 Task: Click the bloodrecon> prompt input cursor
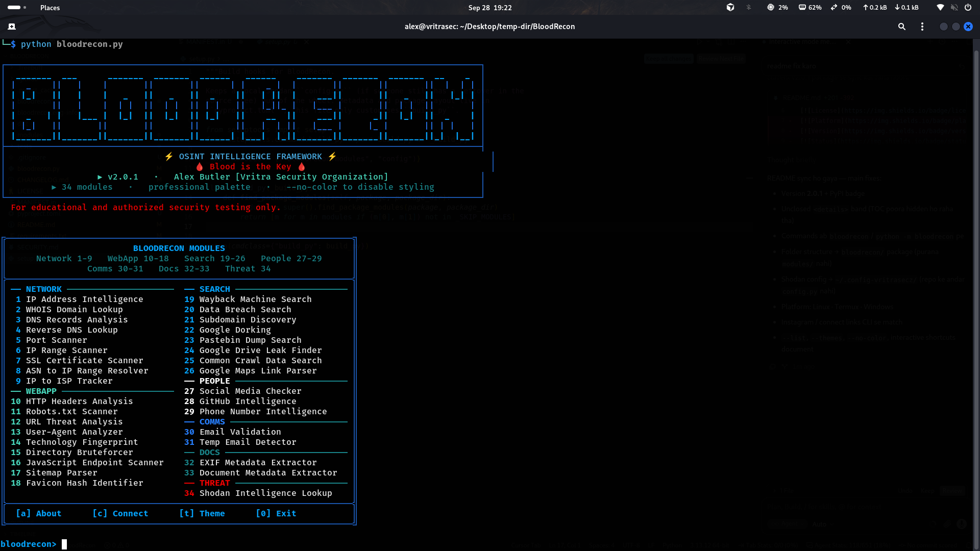coord(64,544)
